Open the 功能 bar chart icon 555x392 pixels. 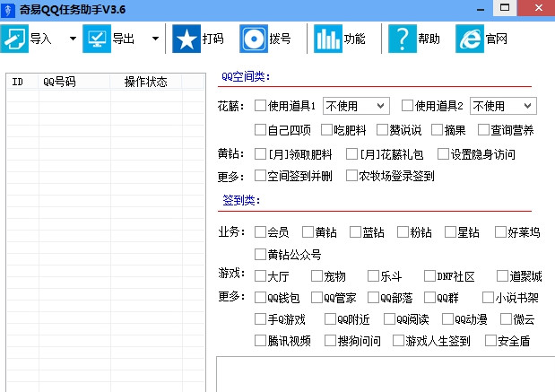tap(328, 39)
